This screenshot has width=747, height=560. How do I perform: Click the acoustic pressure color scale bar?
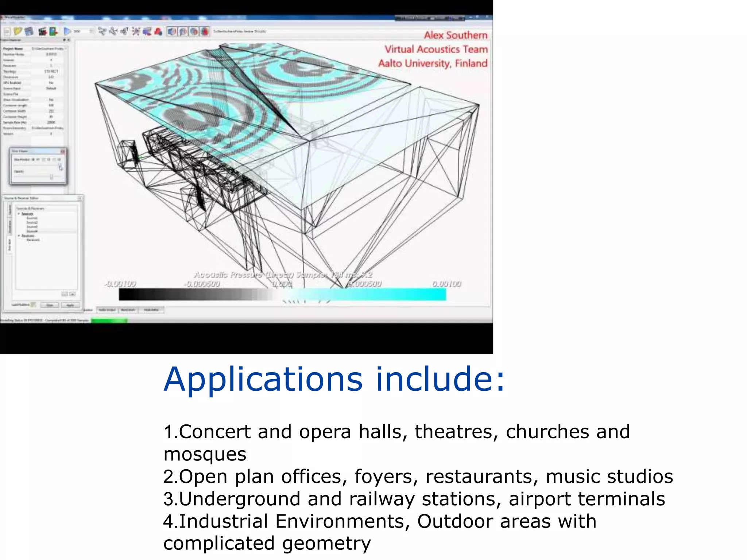(282, 295)
